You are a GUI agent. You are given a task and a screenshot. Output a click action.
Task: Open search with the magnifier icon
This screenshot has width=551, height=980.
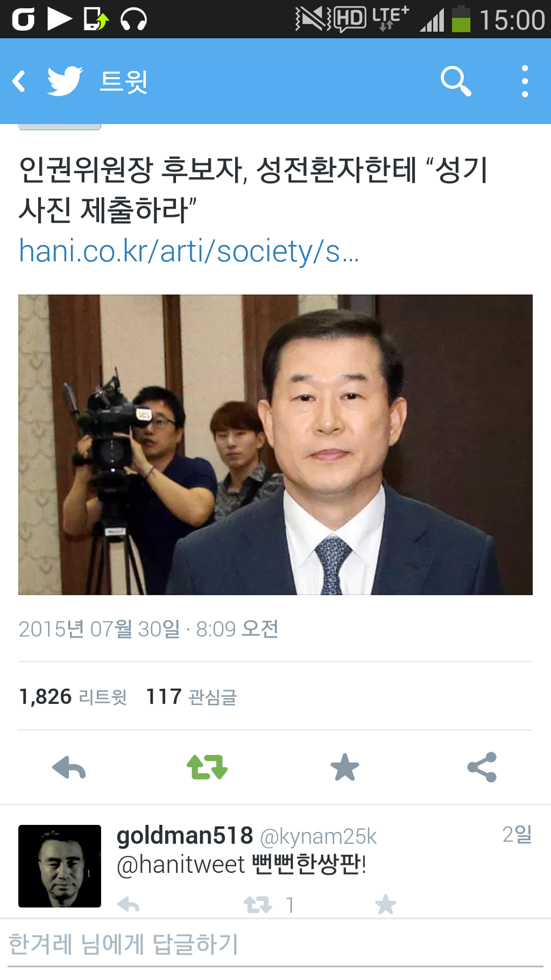click(456, 81)
